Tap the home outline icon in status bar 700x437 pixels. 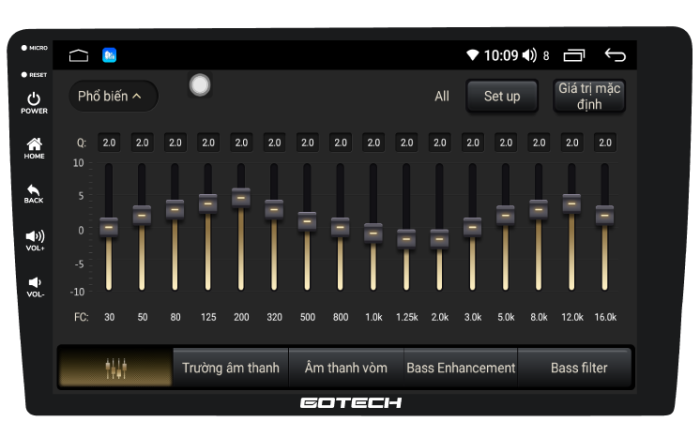click(x=79, y=56)
